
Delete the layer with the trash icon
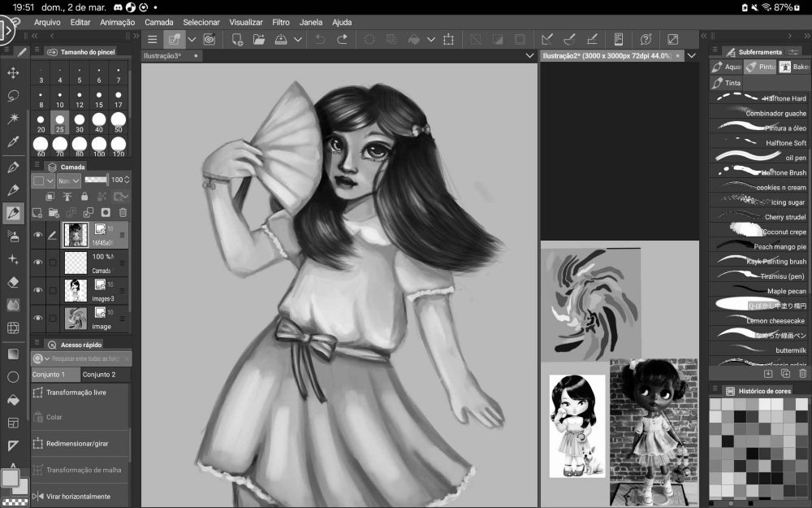pos(123,213)
